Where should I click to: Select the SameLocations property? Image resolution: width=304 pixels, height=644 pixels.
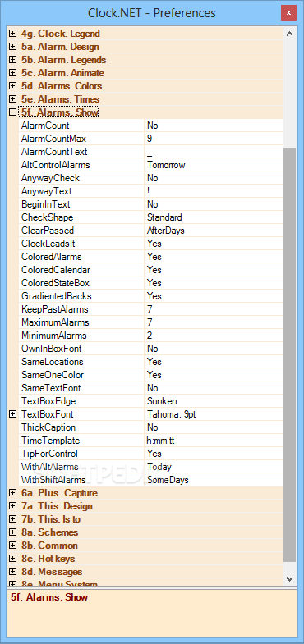53,362
